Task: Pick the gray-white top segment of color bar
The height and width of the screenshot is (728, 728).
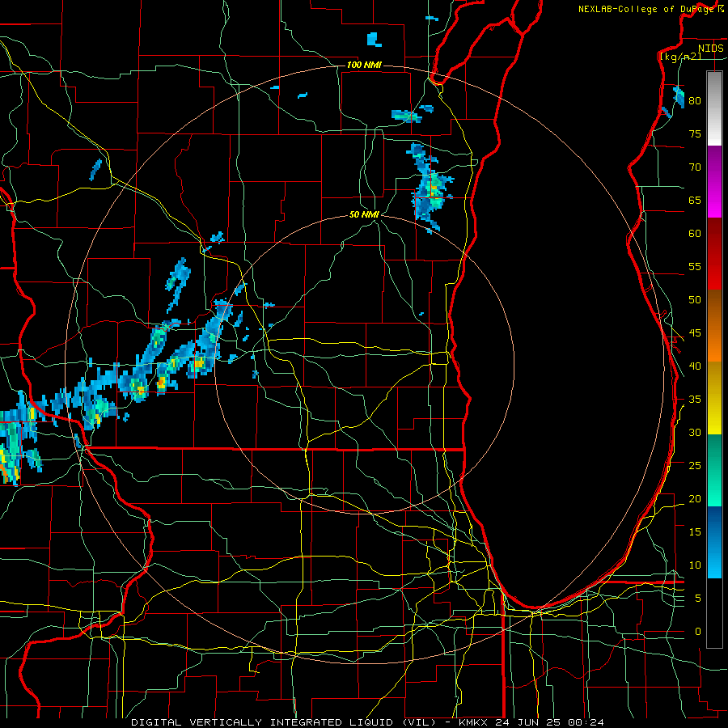Action: (714, 108)
